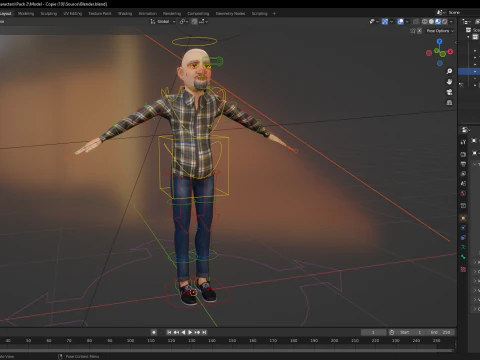
Task: Select rendered viewport shading
Action: (x=445, y=21)
